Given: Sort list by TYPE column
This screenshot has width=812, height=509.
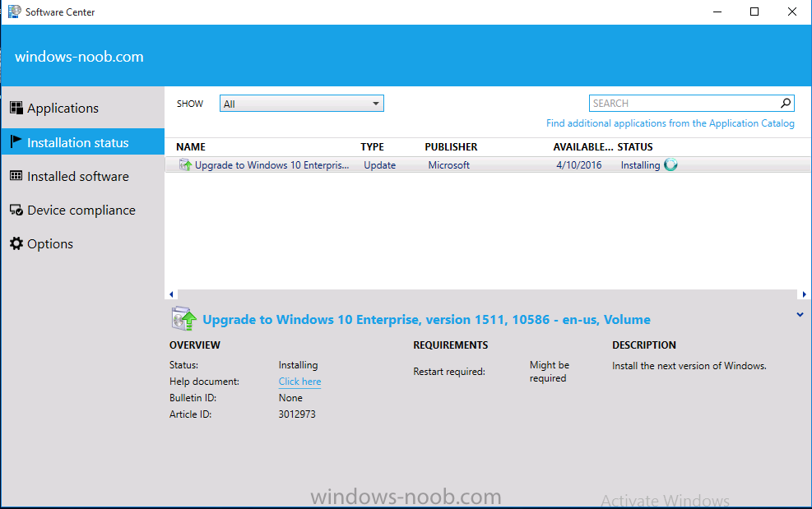Looking at the screenshot, I should (x=373, y=147).
